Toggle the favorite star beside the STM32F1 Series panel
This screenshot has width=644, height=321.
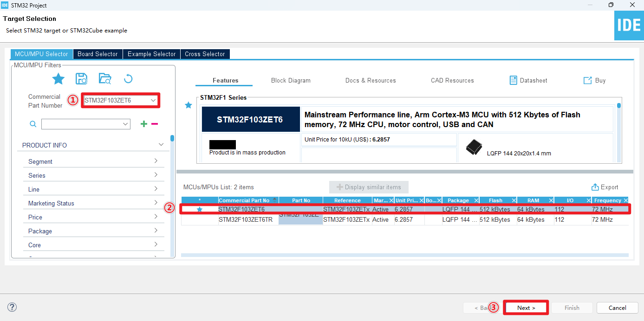pos(189,105)
